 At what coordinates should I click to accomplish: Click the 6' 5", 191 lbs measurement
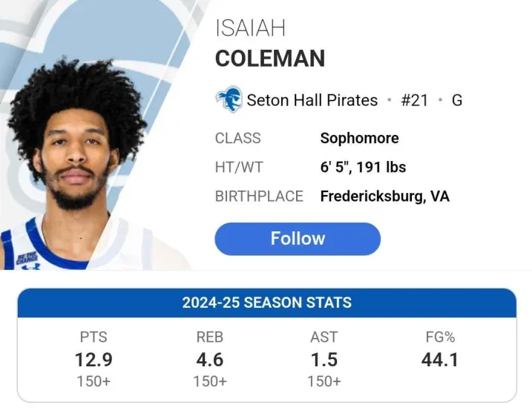[x=363, y=167]
